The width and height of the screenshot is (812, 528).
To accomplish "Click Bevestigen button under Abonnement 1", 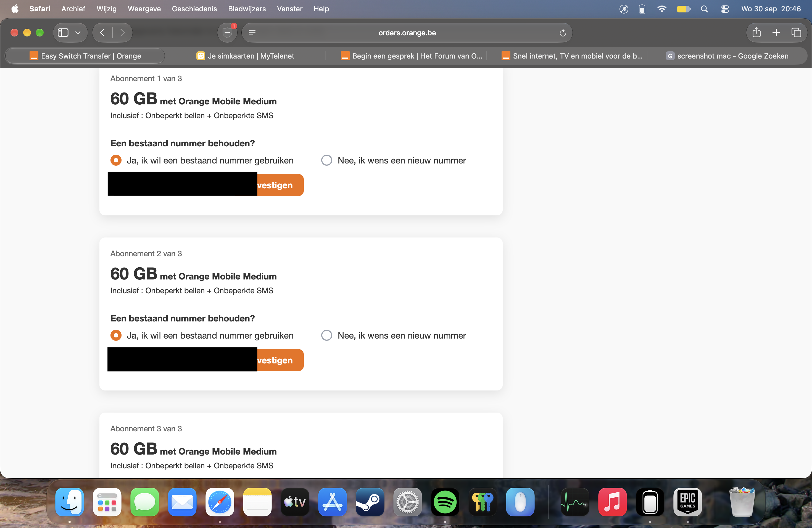I will pos(280,185).
